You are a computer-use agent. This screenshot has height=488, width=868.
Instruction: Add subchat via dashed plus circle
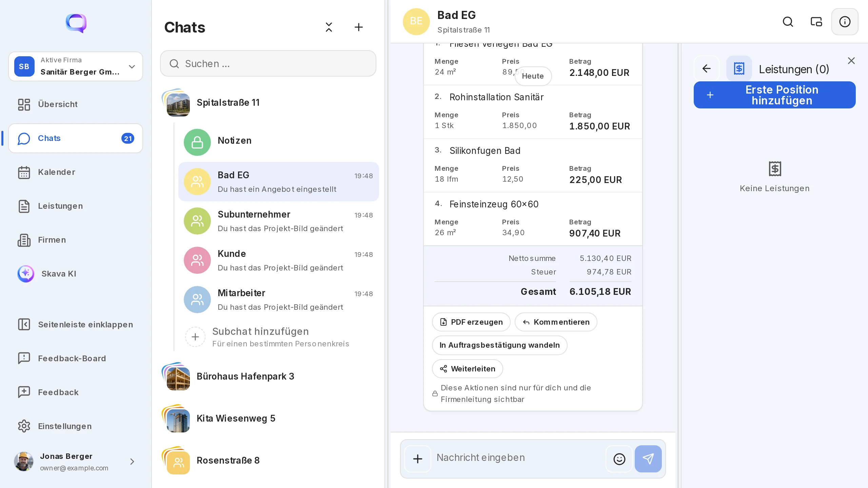195,337
